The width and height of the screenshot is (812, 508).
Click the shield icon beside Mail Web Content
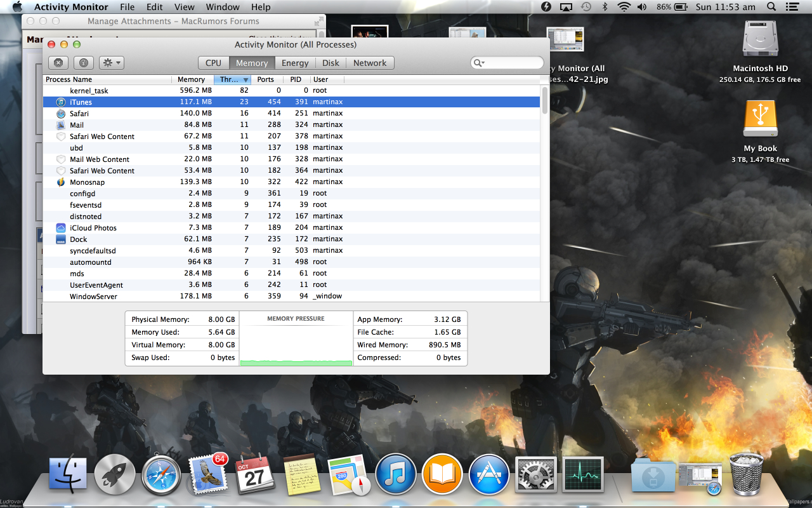coord(61,159)
